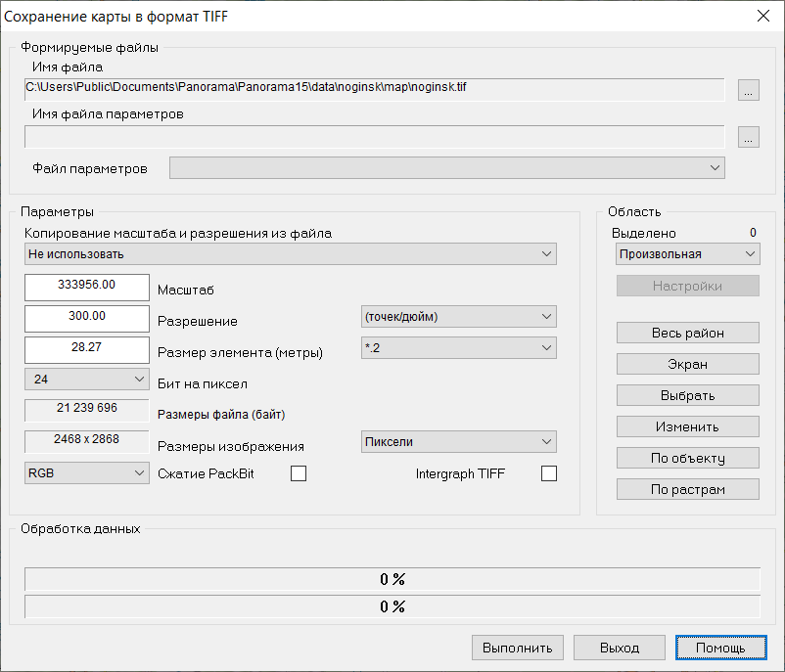Open the точек/дюйм resolution units dropdown
The image size is (785, 672).
[458, 317]
